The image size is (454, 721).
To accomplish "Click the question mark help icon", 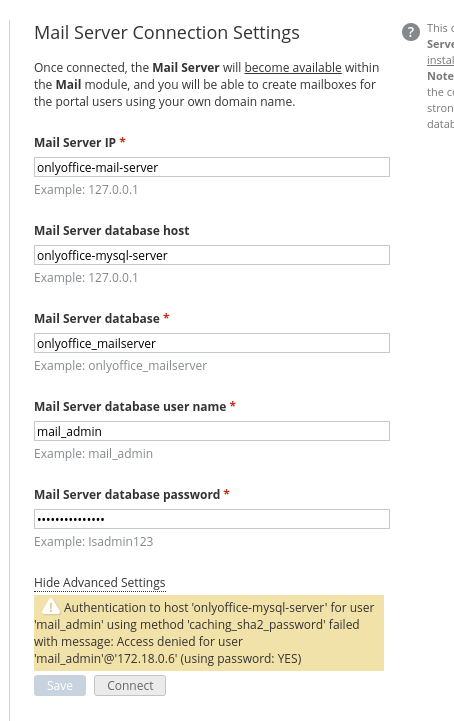I will (410, 32).
